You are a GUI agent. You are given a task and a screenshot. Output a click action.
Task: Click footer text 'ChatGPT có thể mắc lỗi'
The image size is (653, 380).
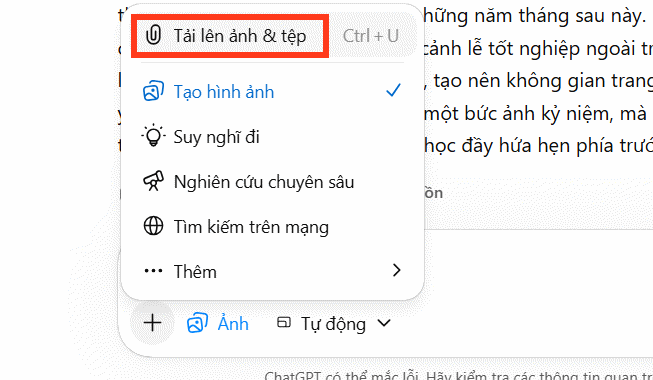coord(342,375)
